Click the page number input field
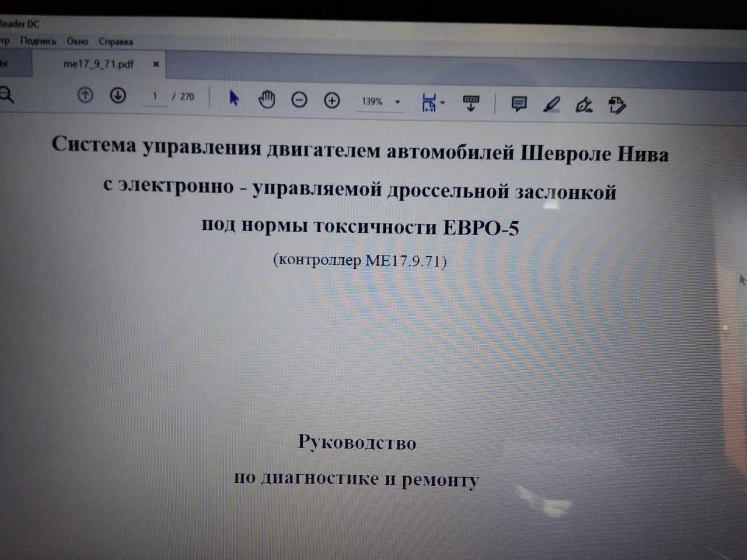Viewport: 747px width, 560px height. (155, 96)
